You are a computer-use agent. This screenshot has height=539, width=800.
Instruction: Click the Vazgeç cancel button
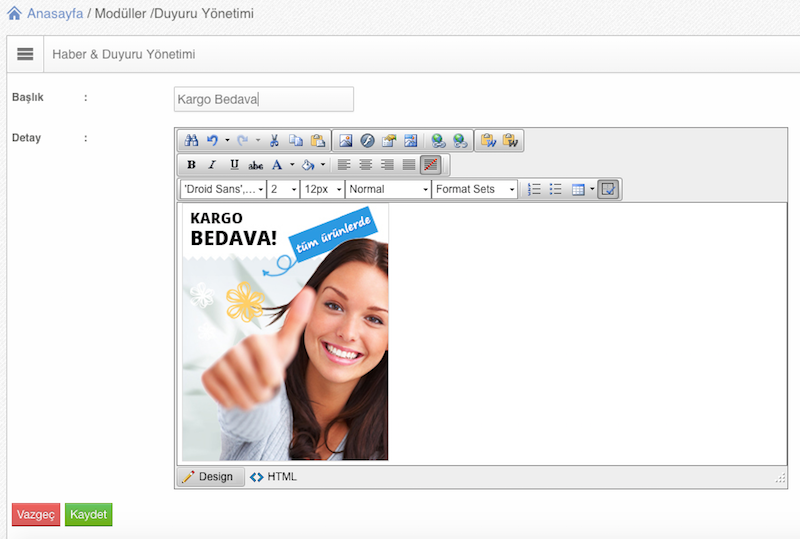coord(36,514)
